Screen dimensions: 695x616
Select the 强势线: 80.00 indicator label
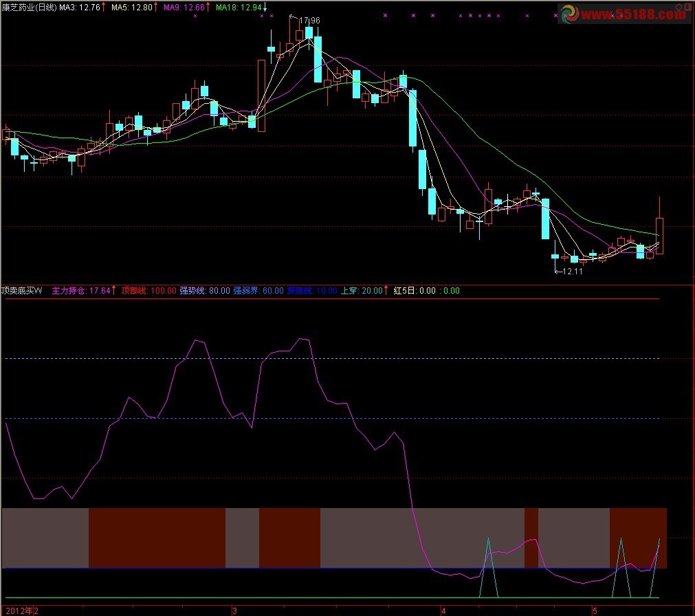204,291
